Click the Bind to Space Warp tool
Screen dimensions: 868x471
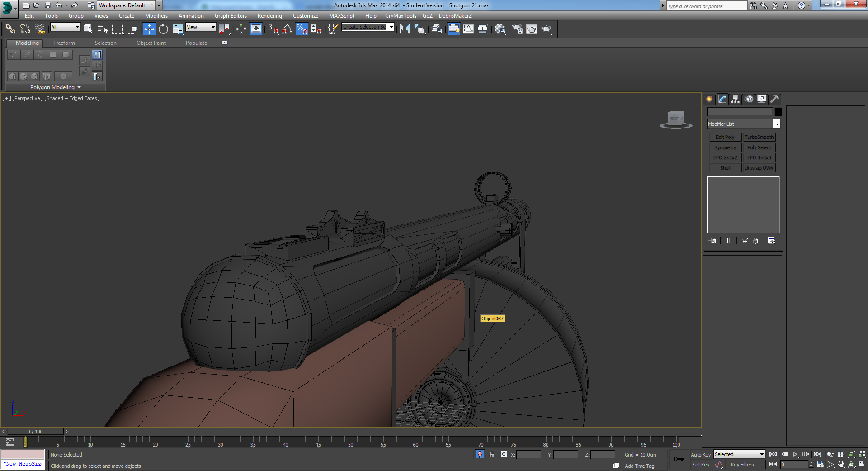pos(40,29)
